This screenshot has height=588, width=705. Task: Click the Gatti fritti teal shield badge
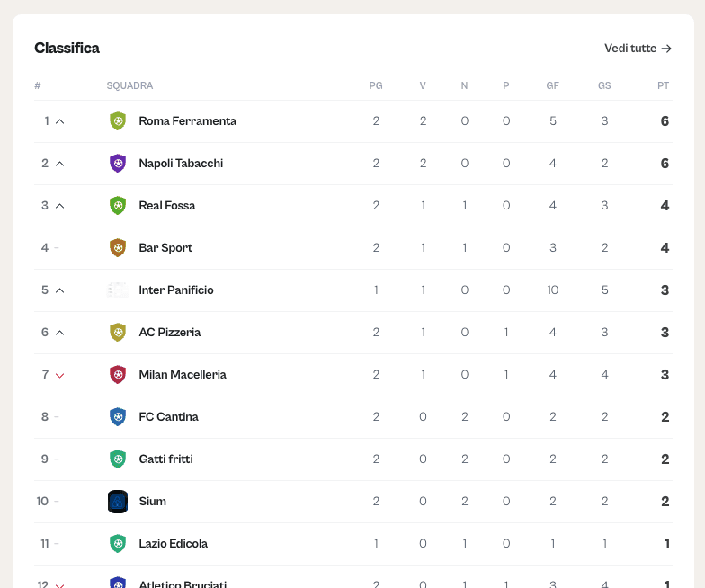pos(118,459)
